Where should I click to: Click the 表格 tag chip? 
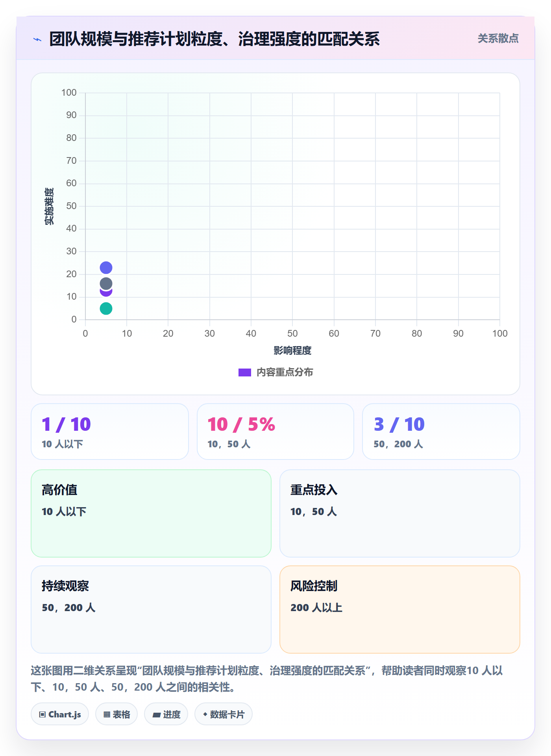(x=116, y=714)
